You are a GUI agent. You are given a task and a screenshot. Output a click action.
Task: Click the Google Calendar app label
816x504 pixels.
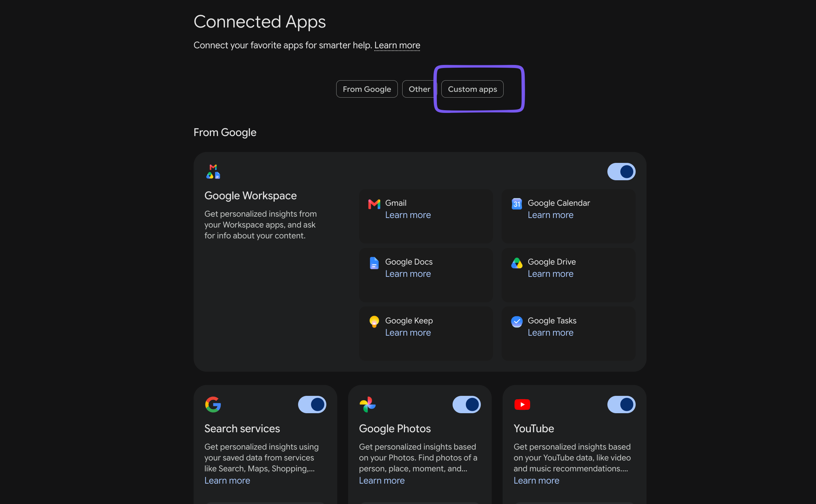(x=559, y=203)
